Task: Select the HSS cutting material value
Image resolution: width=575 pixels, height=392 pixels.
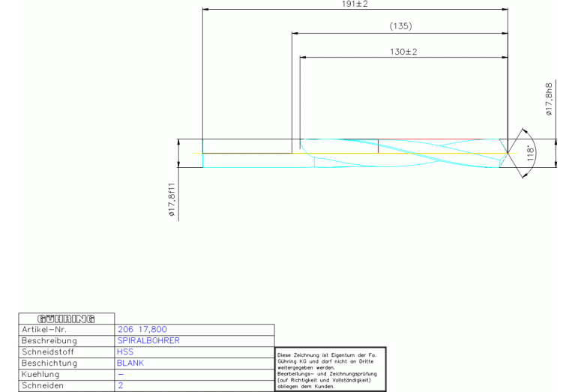Action: tap(124, 352)
